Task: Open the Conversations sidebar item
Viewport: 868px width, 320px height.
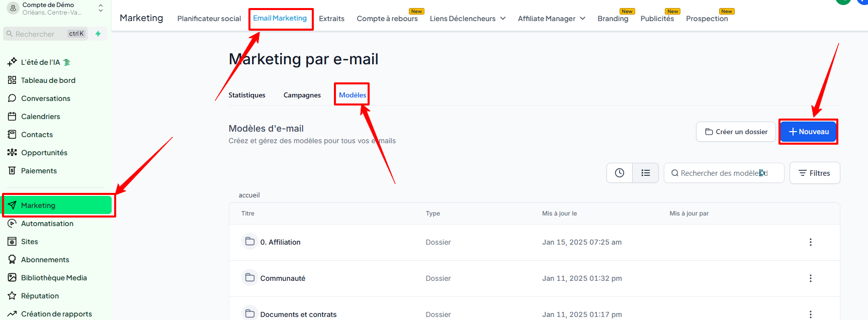Action: pyautogui.click(x=45, y=98)
